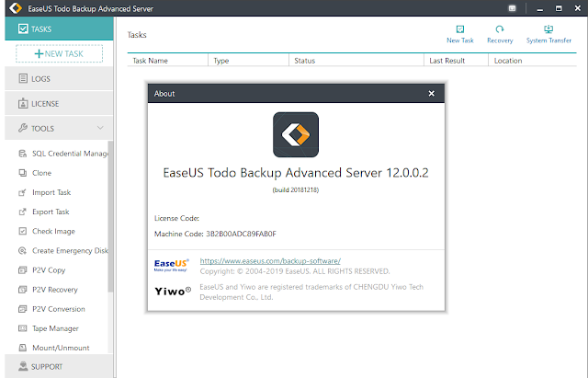Click the New Task toolbar icon
Image resolution: width=588 pixels, height=378 pixels.
tap(460, 29)
